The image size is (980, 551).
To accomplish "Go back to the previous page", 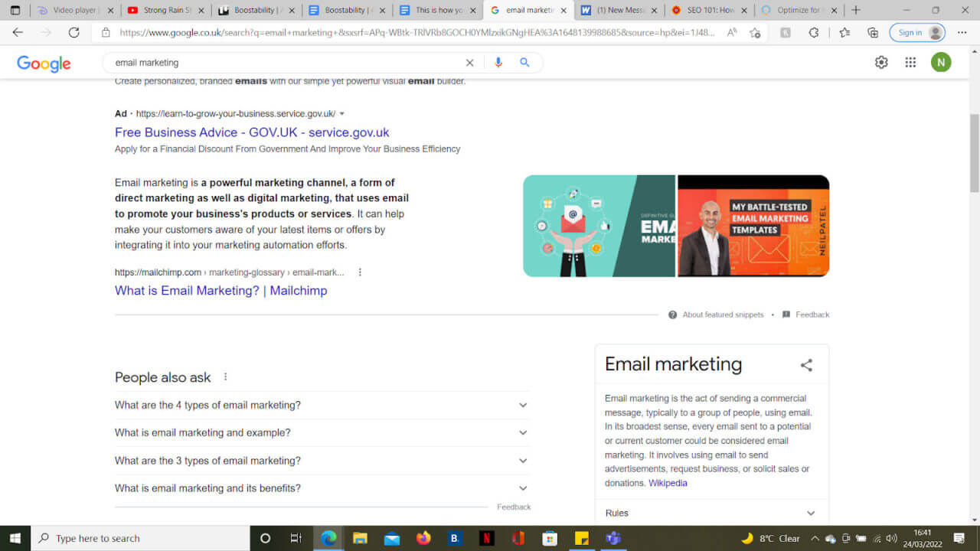I will click(18, 33).
